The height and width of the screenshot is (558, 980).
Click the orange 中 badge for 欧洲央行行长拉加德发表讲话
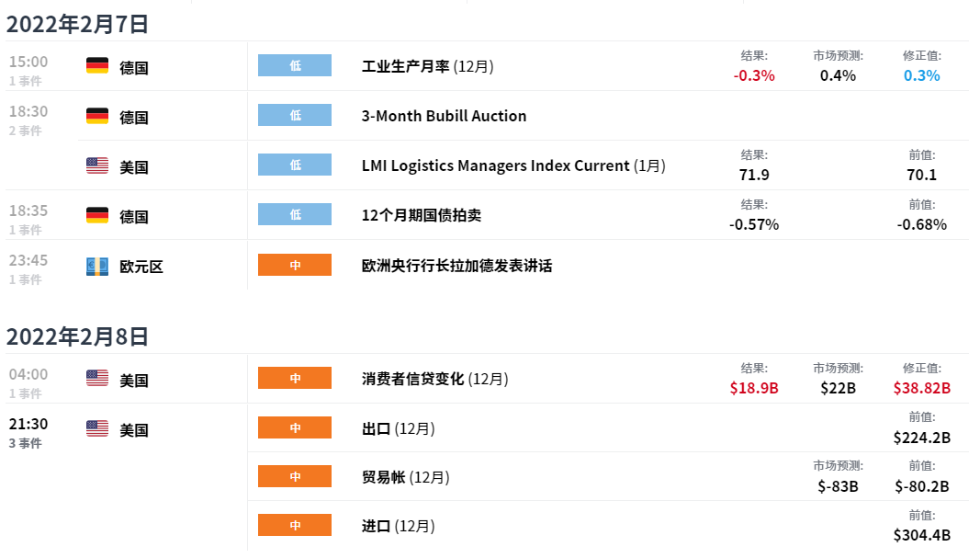[x=295, y=266]
